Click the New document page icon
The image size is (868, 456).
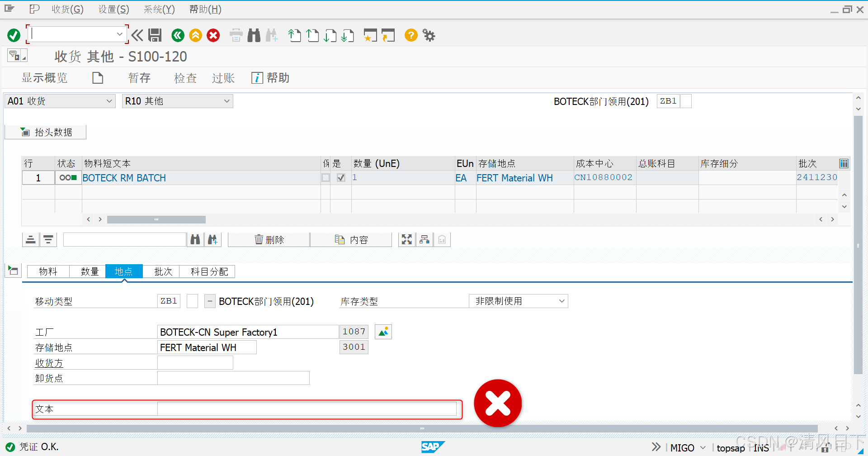coord(98,78)
